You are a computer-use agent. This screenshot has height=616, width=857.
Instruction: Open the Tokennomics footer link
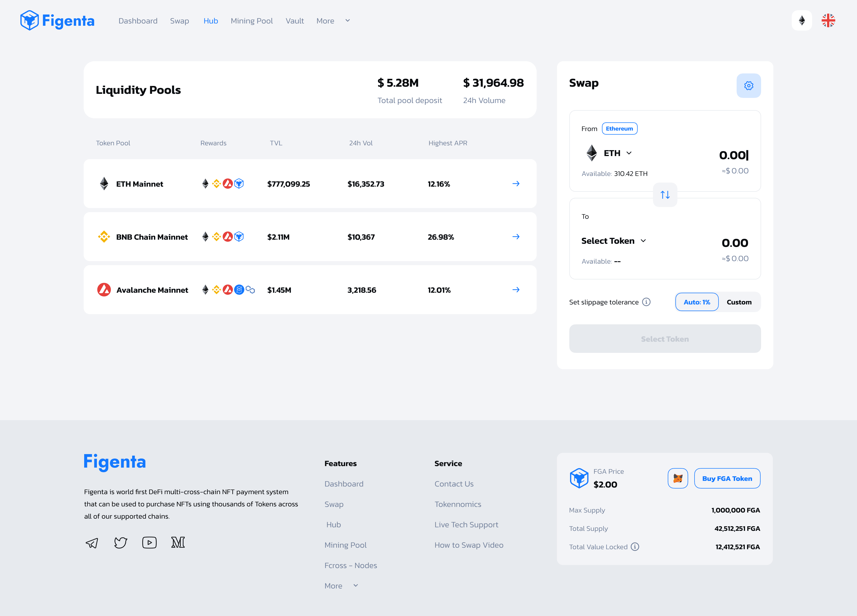[458, 504]
